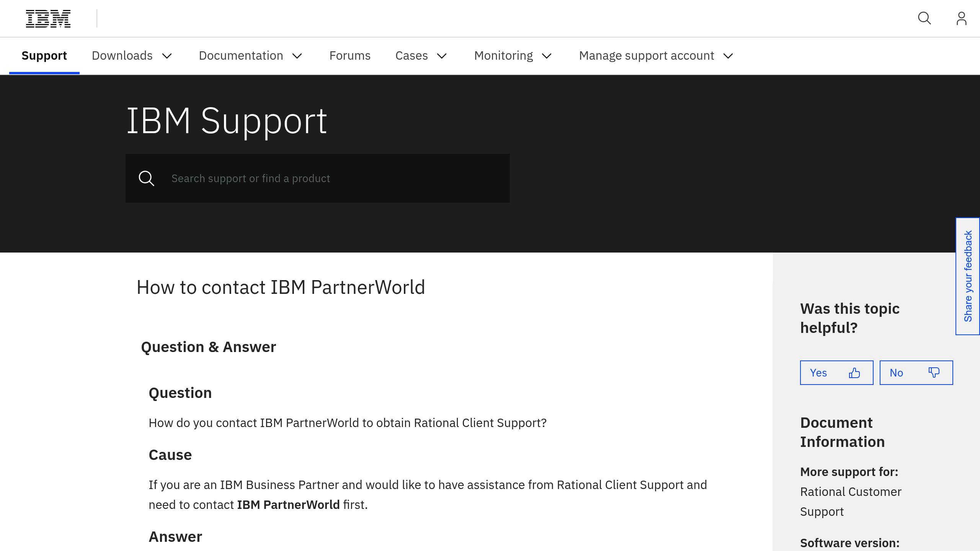Click the magnifier icon in the support search box
Viewport: 980px width, 551px height.
tap(146, 178)
